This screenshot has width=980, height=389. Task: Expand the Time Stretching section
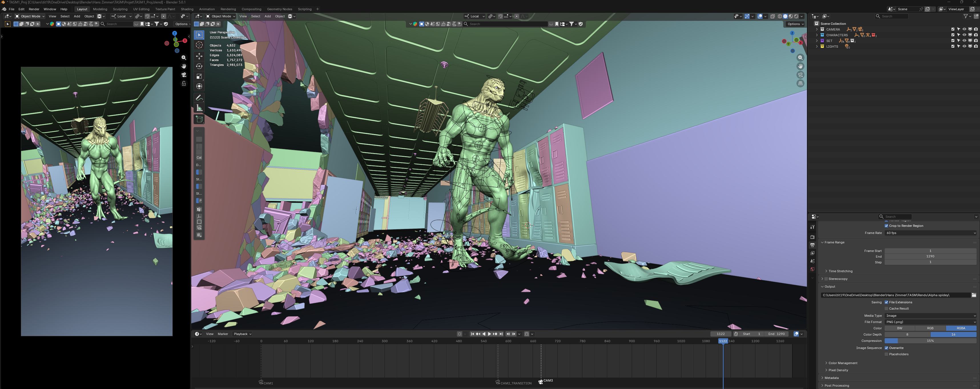pos(838,271)
